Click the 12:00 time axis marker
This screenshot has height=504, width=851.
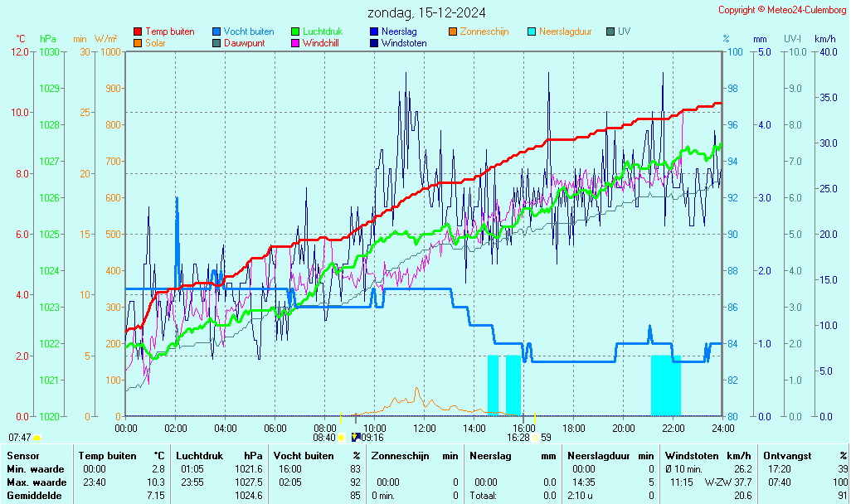425,428
